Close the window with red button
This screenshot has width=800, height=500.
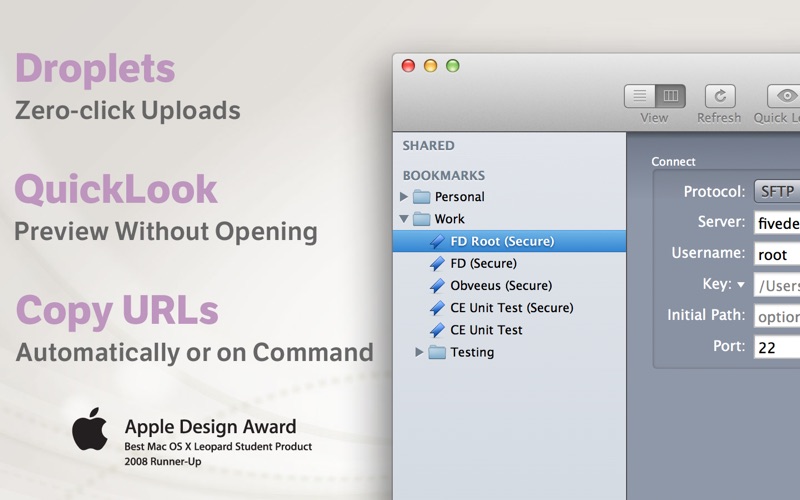point(408,66)
